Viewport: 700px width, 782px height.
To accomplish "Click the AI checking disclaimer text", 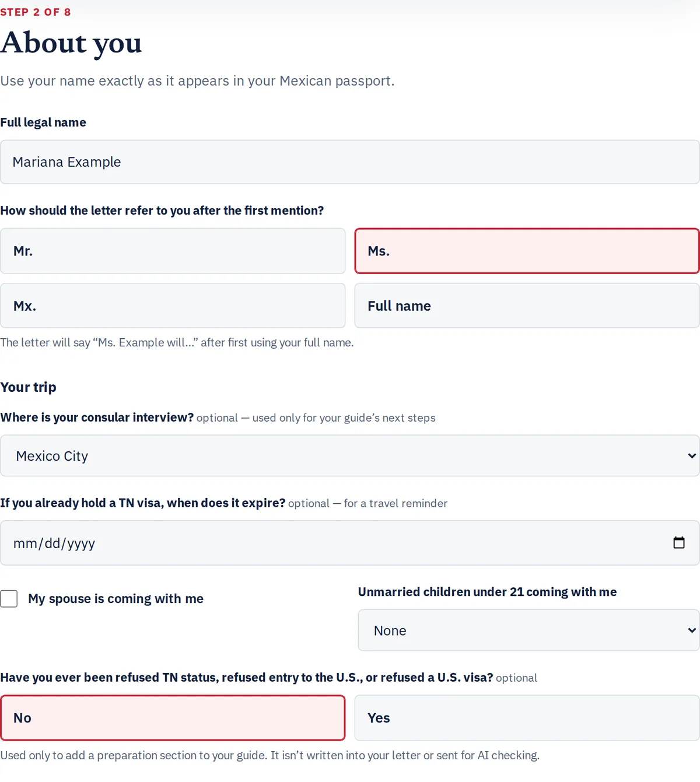I will [269, 756].
